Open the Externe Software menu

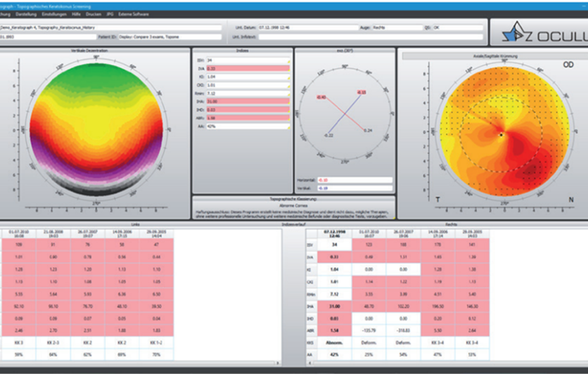[x=134, y=14]
